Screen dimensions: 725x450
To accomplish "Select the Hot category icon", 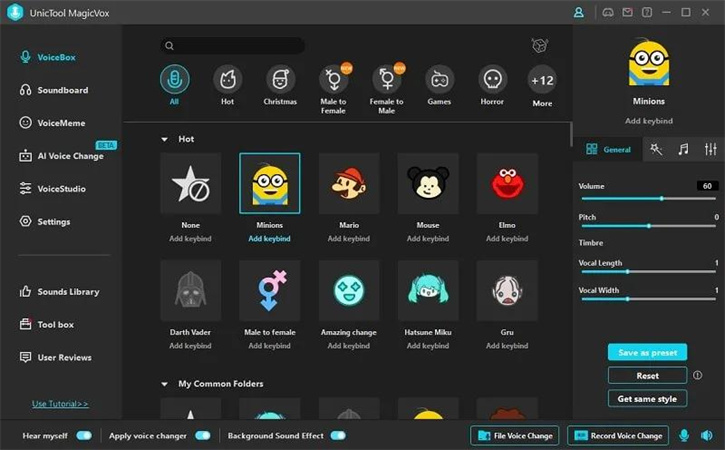I will [227, 80].
